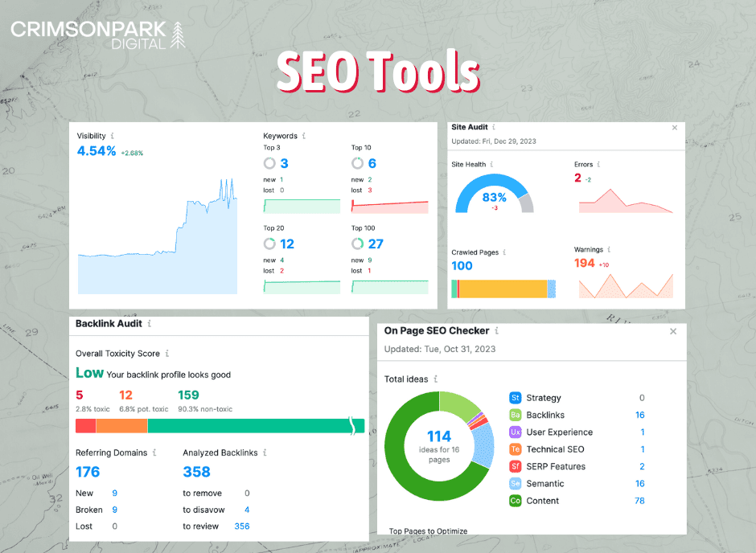
Task: Click the green Content category icon
Action: [515, 500]
